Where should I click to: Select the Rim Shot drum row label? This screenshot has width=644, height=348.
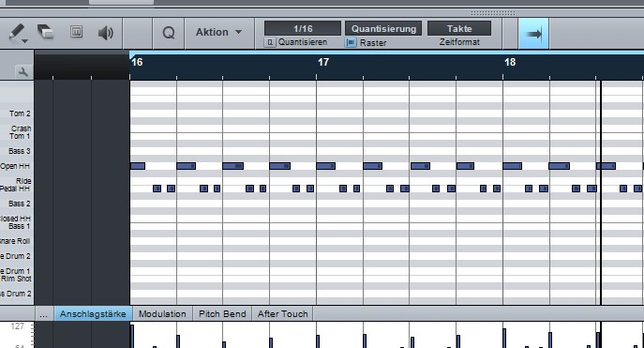16,279
